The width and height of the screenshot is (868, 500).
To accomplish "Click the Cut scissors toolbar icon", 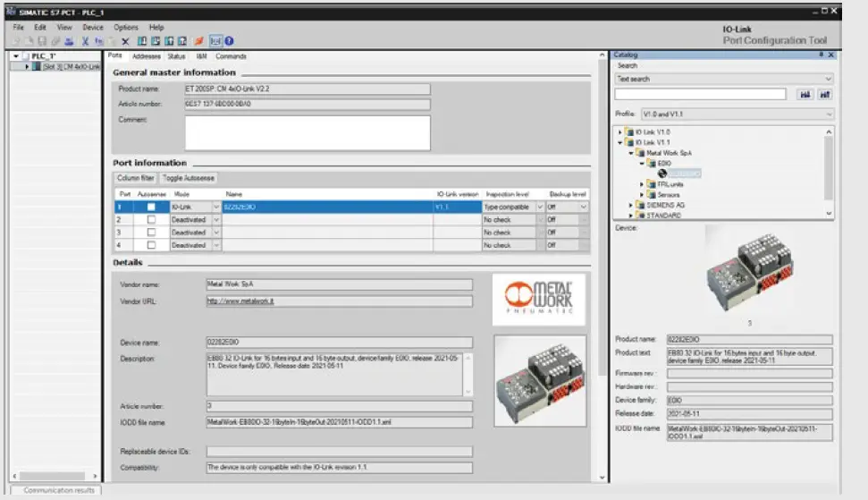I will [x=86, y=41].
